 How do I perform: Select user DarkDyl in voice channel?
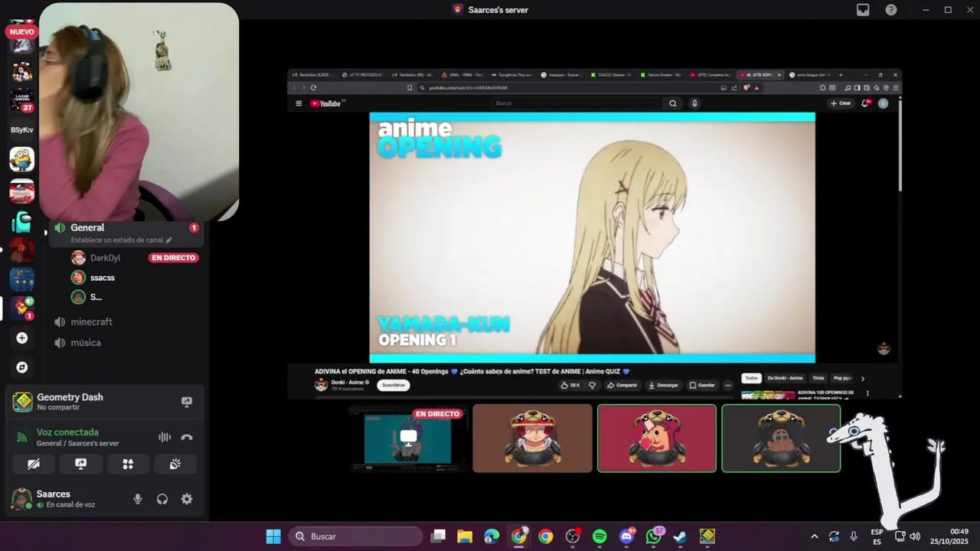click(x=105, y=258)
